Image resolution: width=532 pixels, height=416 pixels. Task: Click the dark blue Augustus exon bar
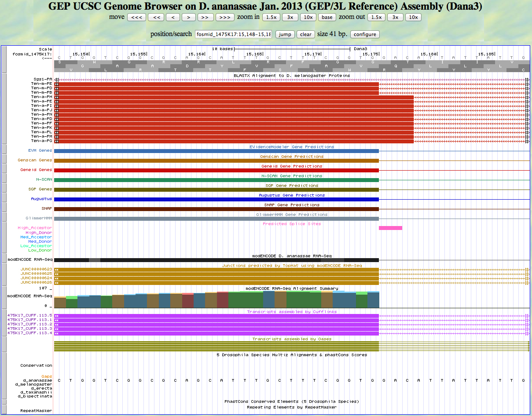(x=216, y=199)
